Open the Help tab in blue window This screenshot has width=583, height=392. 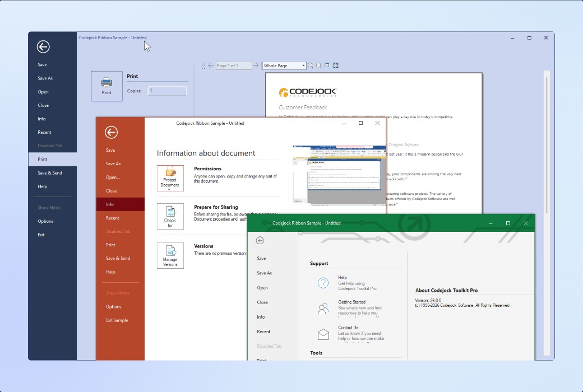point(53,186)
